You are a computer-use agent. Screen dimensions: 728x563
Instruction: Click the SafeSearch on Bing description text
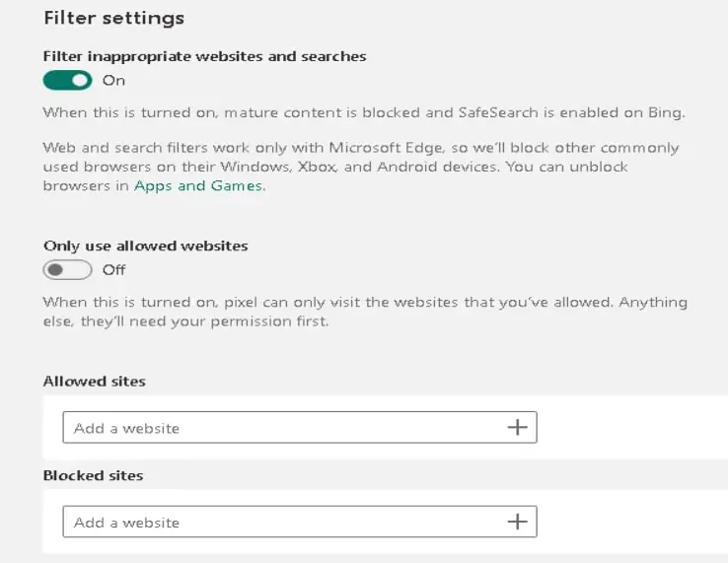[x=364, y=112]
